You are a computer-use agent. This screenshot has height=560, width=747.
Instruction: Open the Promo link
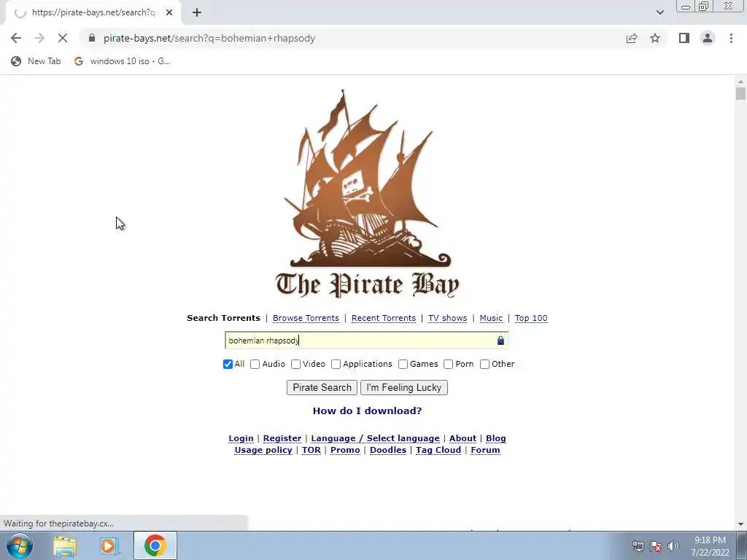345,450
